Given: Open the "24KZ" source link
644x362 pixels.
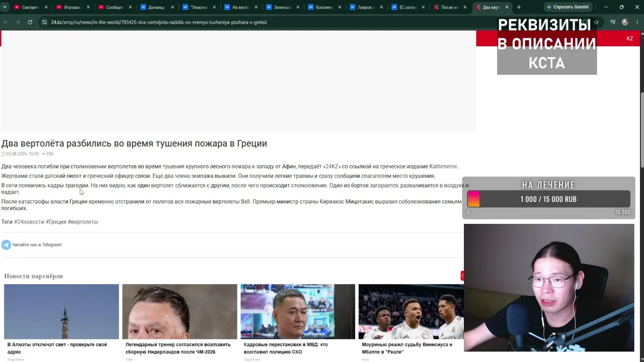Looking at the screenshot, I should coord(332,166).
